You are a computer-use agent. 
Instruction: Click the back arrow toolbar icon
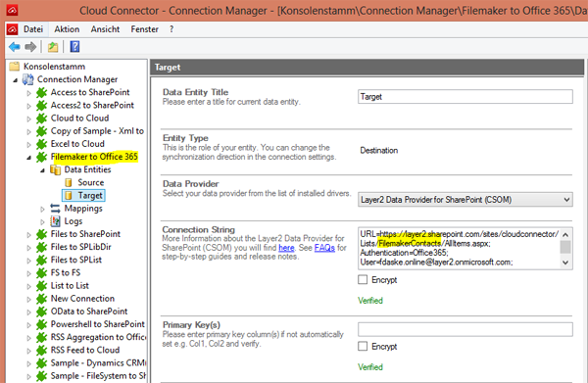click(x=15, y=47)
